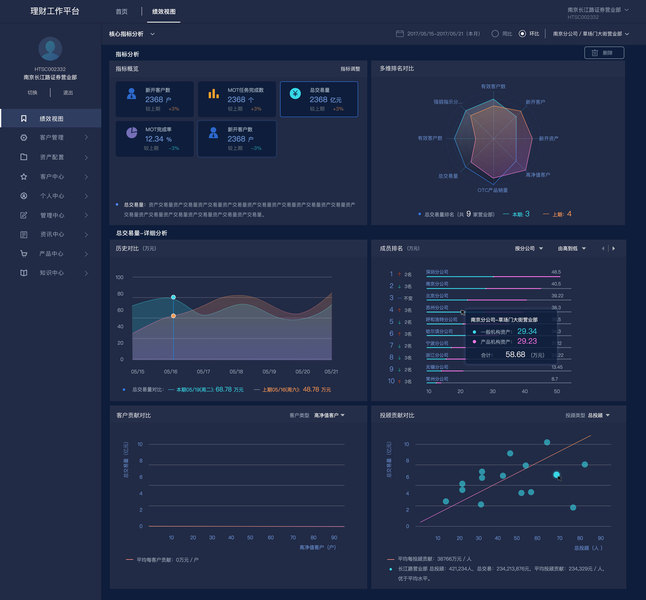Switch to the 首页 tab

(122, 12)
